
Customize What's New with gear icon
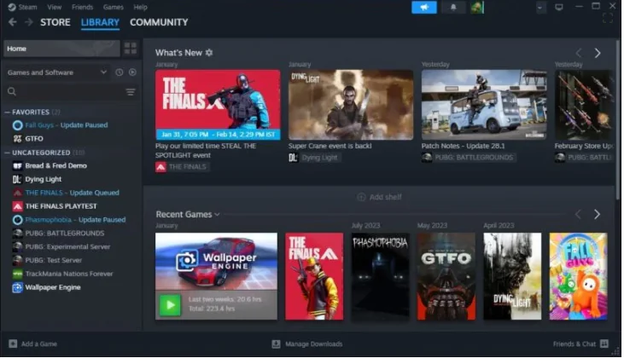(209, 53)
